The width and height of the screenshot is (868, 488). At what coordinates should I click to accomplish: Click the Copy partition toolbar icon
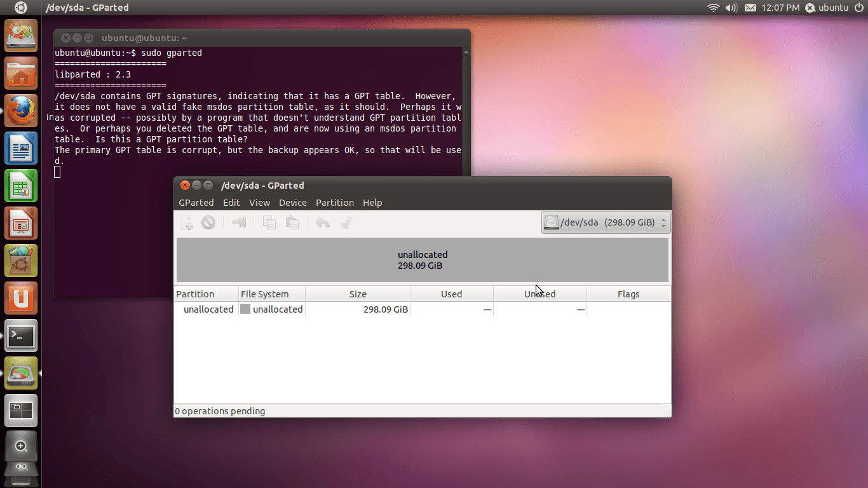coord(269,222)
